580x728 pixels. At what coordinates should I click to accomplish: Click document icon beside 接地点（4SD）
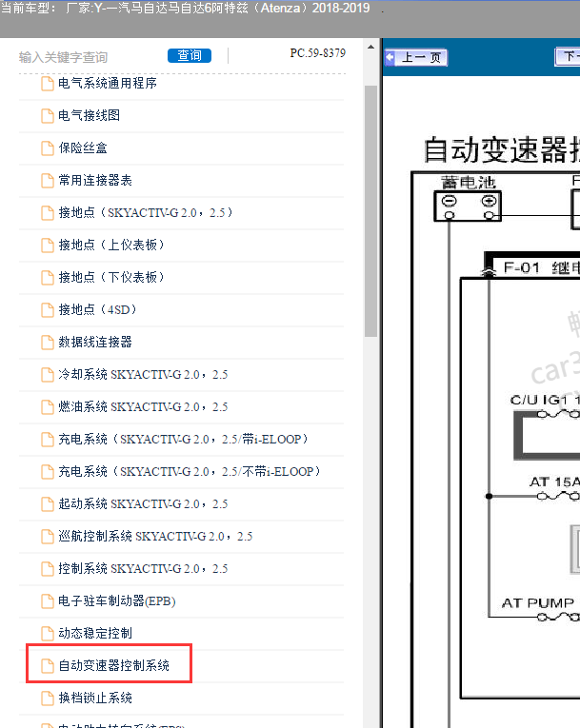pos(48,310)
